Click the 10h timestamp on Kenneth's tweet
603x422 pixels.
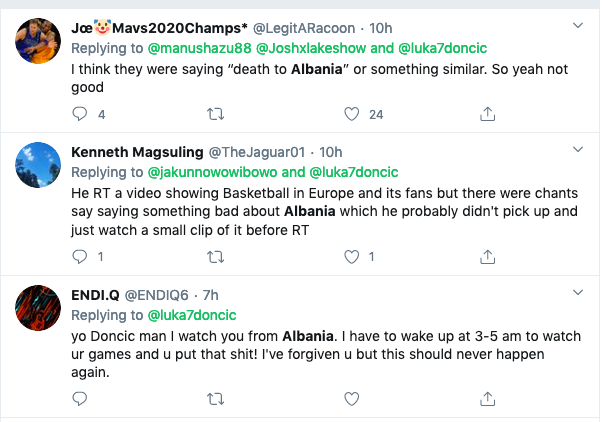pos(330,152)
